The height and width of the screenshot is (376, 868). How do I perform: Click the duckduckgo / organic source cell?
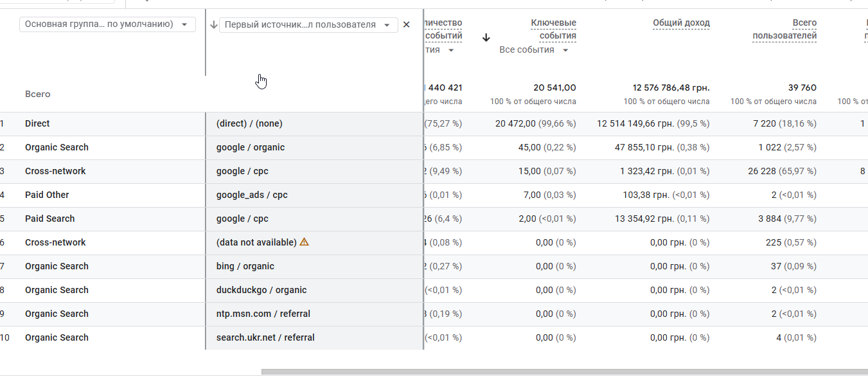click(261, 290)
